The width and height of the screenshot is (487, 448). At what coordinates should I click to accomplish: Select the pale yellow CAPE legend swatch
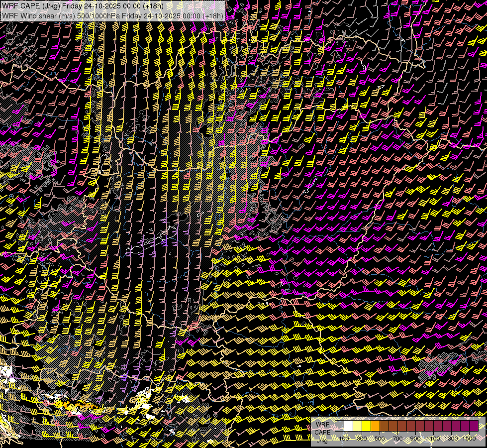[358, 426]
